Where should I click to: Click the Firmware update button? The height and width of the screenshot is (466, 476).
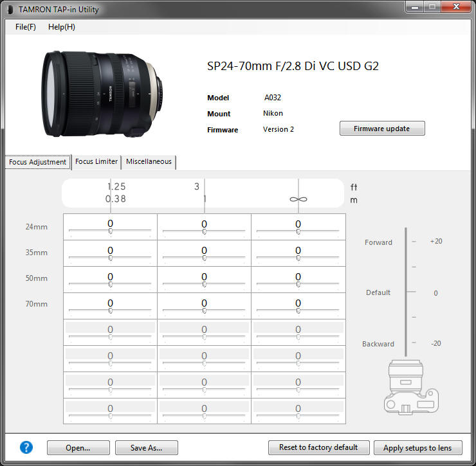[382, 129]
